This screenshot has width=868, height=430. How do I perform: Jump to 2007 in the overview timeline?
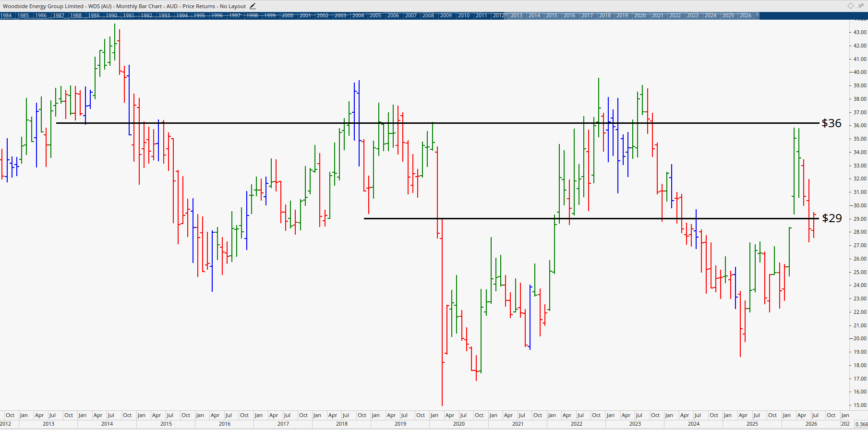[411, 15]
